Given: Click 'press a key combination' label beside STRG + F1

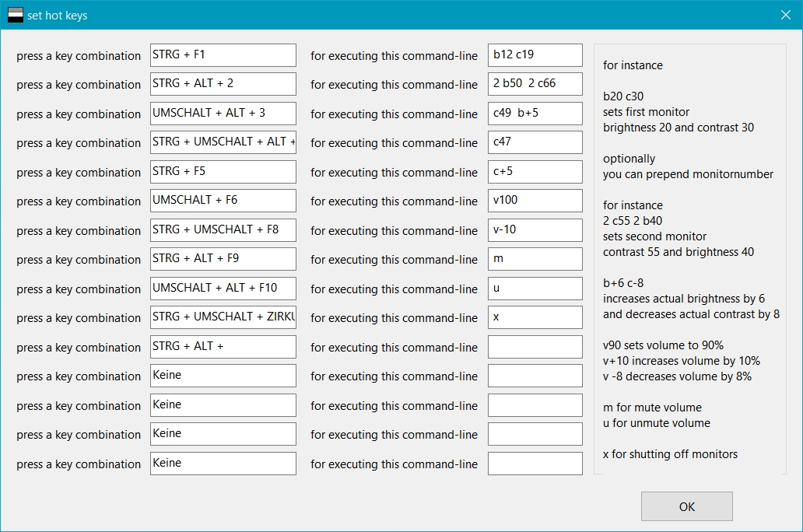Looking at the screenshot, I should click(79, 56).
